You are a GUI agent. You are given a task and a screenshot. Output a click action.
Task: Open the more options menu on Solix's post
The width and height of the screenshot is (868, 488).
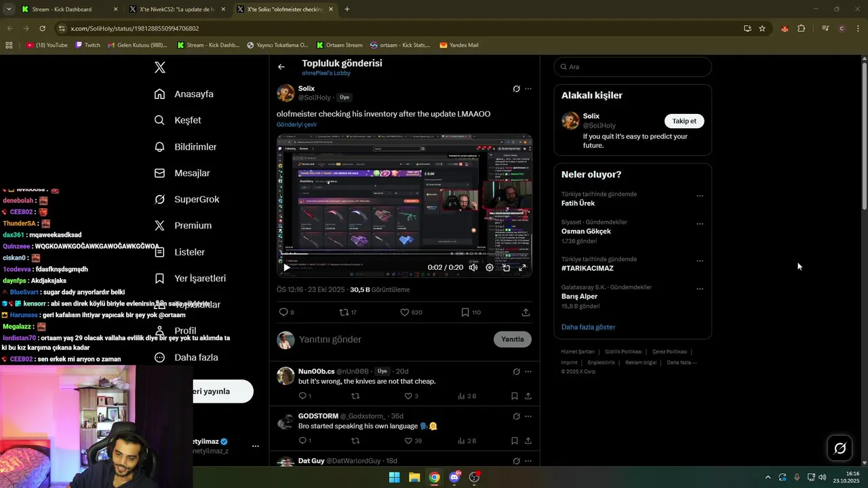(x=528, y=89)
